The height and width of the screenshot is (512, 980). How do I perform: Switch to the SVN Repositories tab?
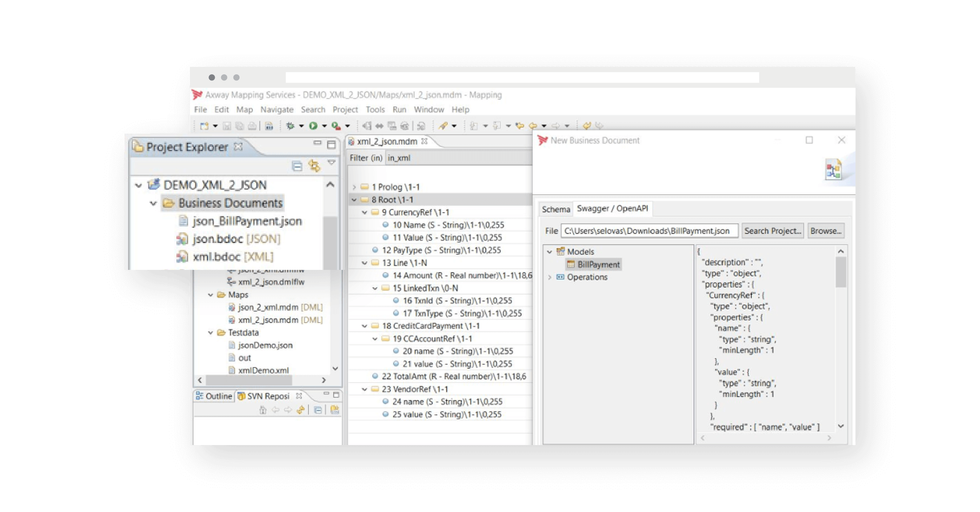click(x=269, y=396)
